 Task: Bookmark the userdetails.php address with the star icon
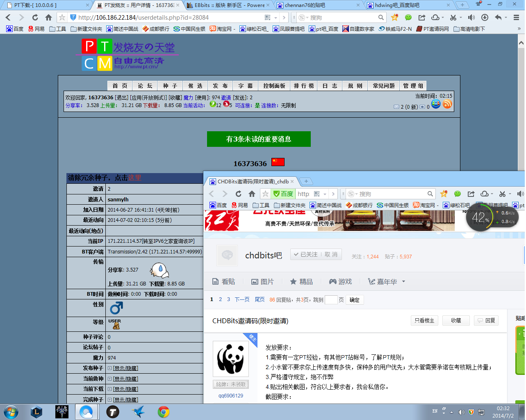click(x=62, y=18)
